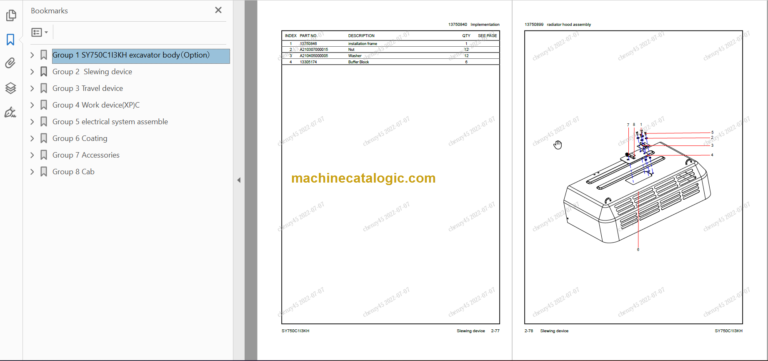The height and width of the screenshot is (361, 768).
Task: Open the Signatures pen icon
Action: click(10, 113)
